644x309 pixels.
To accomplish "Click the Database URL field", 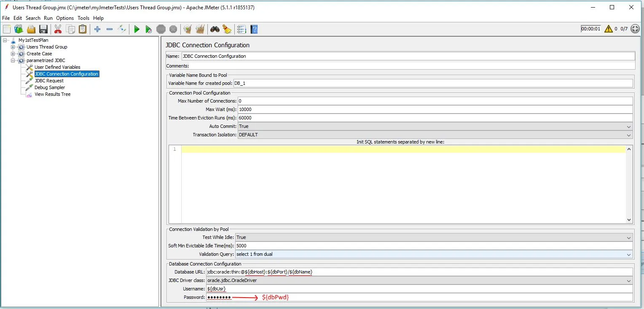I will coord(419,272).
